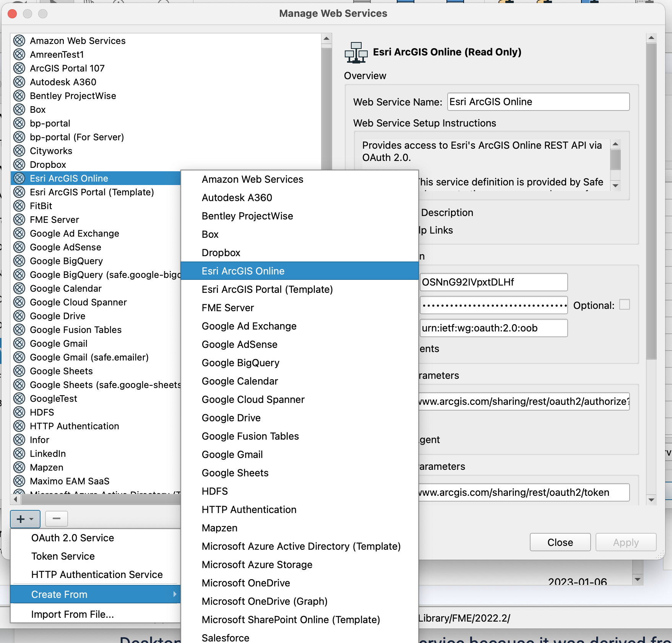672x643 pixels.
Task: Pick Esri ArcGIS Online in the submenu
Action: [300, 271]
